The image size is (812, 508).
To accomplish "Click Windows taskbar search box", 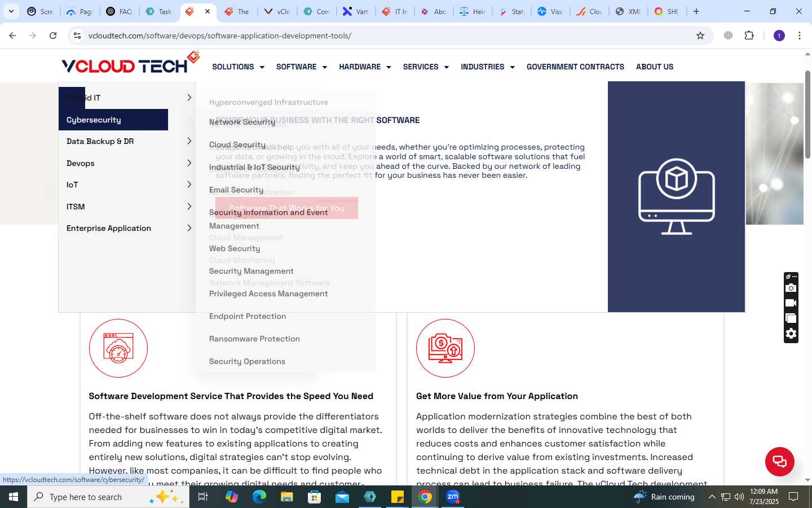I will (x=108, y=497).
